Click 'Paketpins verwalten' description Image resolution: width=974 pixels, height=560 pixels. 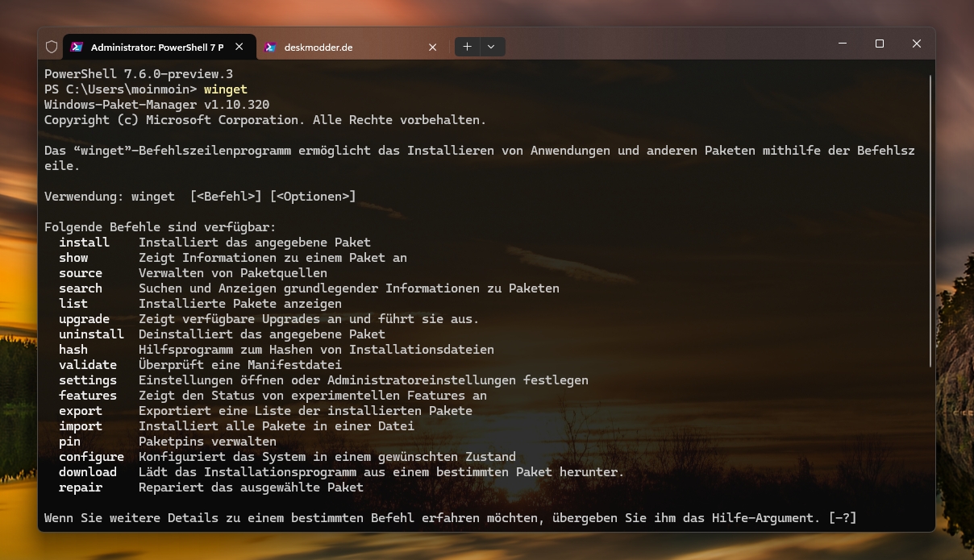point(207,442)
